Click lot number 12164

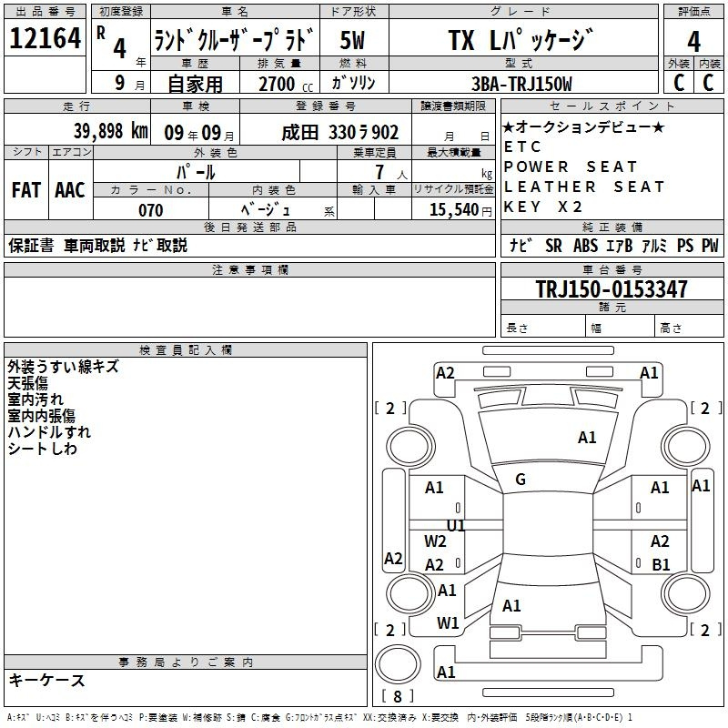point(45,38)
